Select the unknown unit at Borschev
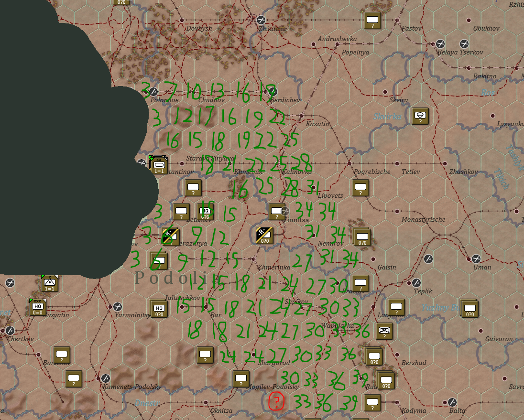 coord(62,355)
